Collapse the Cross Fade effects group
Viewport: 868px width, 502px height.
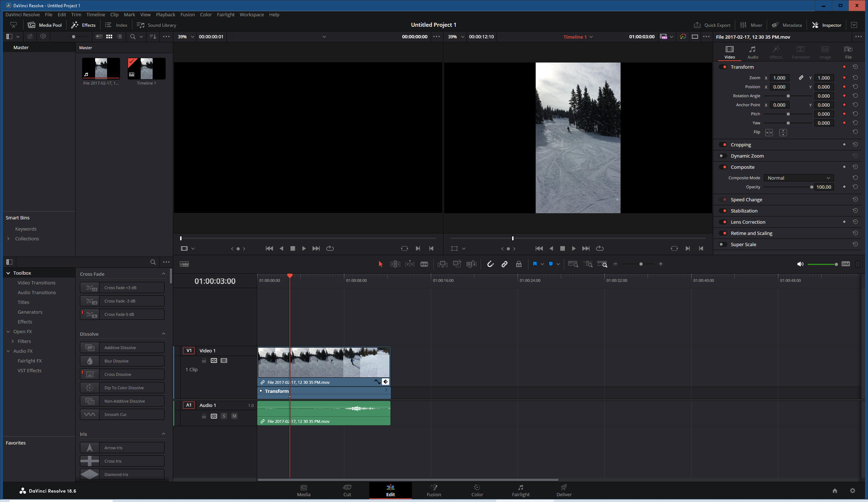(x=163, y=274)
